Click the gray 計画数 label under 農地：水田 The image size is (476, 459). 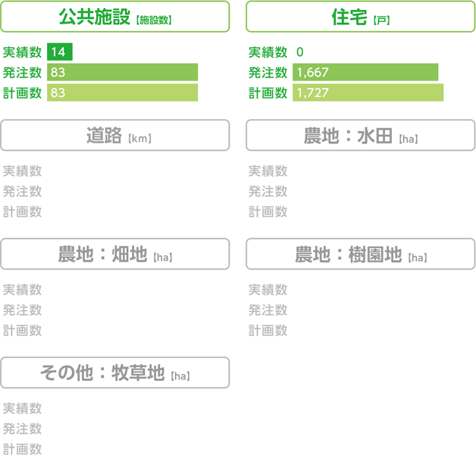[x=268, y=212]
